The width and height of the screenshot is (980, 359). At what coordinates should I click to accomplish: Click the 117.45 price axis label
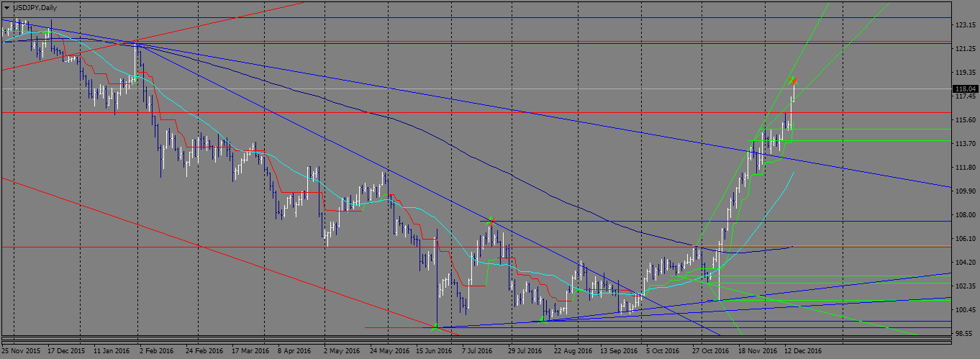pyautogui.click(x=965, y=96)
